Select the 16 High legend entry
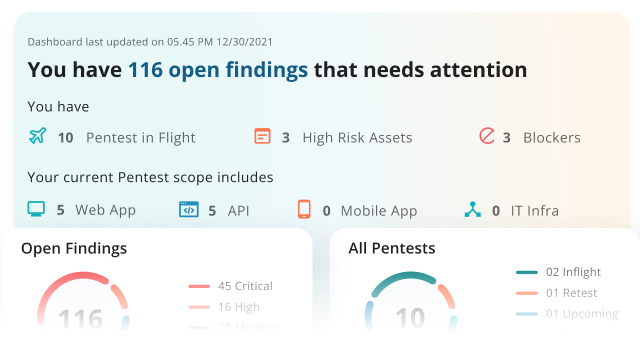 point(224,307)
